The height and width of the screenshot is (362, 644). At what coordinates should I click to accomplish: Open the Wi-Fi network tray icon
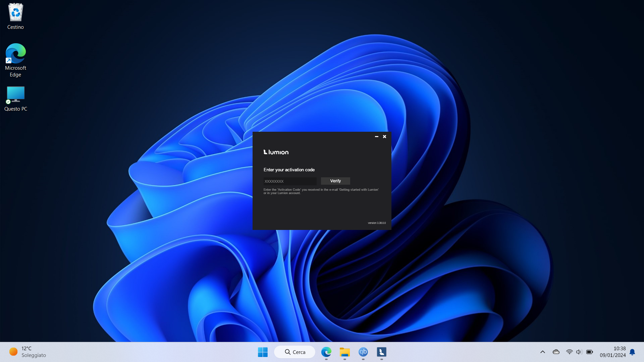coord(570,352)
